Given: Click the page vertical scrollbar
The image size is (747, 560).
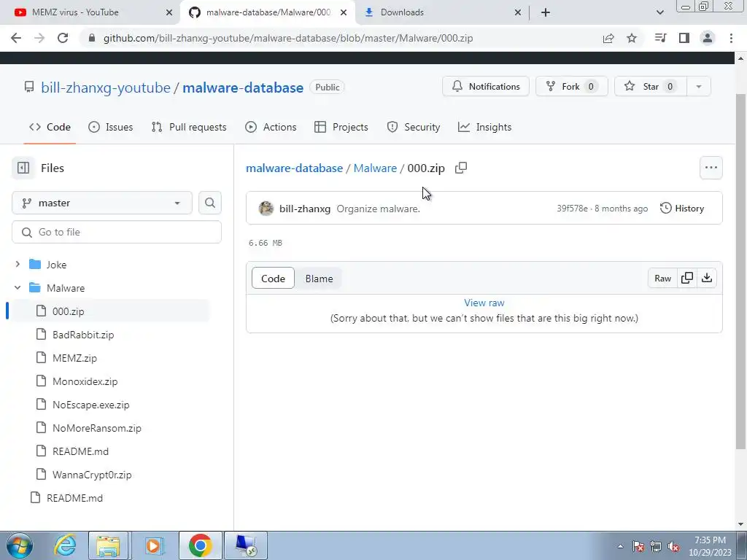Looking at the screenshot, I should pos(740,271).
